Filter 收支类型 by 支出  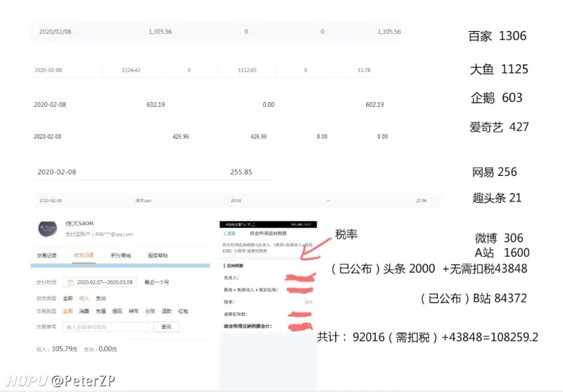[x=101, y=298]
